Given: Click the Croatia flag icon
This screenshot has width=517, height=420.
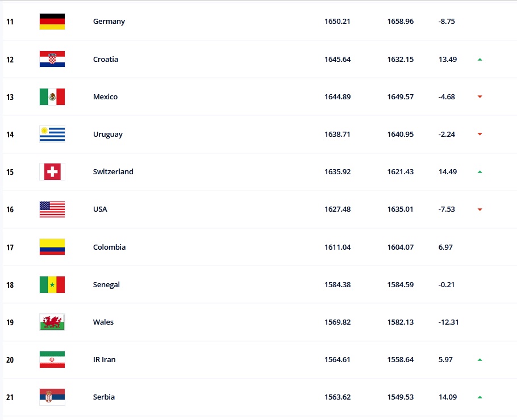Looking at the screenshot, I should pos(52,59).
